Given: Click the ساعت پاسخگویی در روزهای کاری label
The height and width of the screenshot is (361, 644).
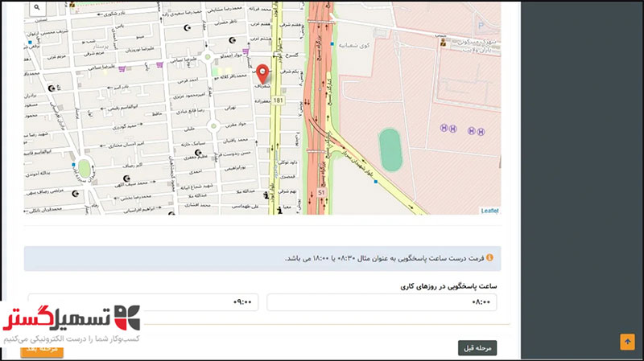Looking at the screenshot, I should (448, 285).
